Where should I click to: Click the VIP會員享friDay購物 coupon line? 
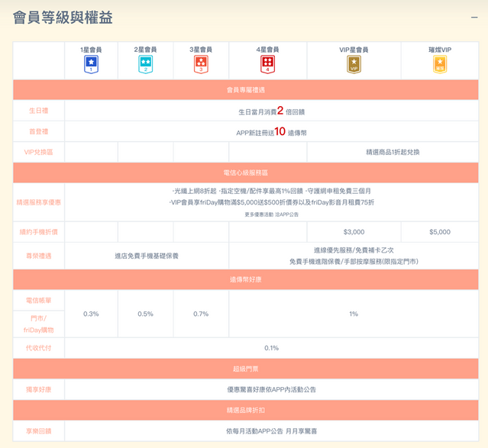pos(271,202)
